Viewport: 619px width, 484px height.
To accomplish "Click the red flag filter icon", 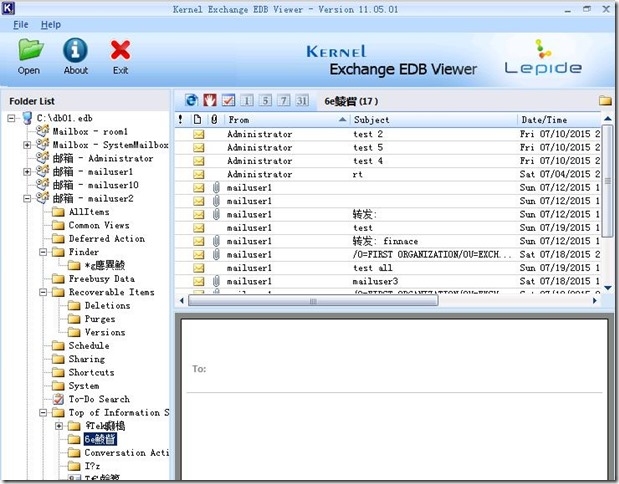I will [210, 100].
